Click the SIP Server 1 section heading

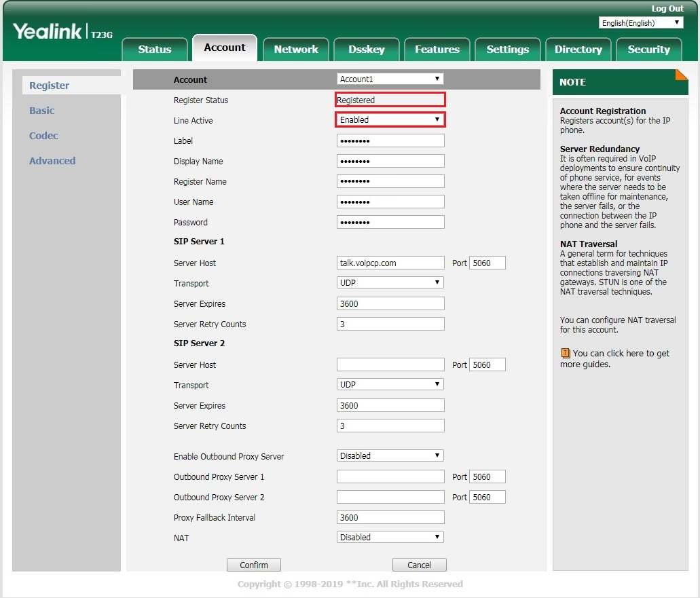(199, 242)
